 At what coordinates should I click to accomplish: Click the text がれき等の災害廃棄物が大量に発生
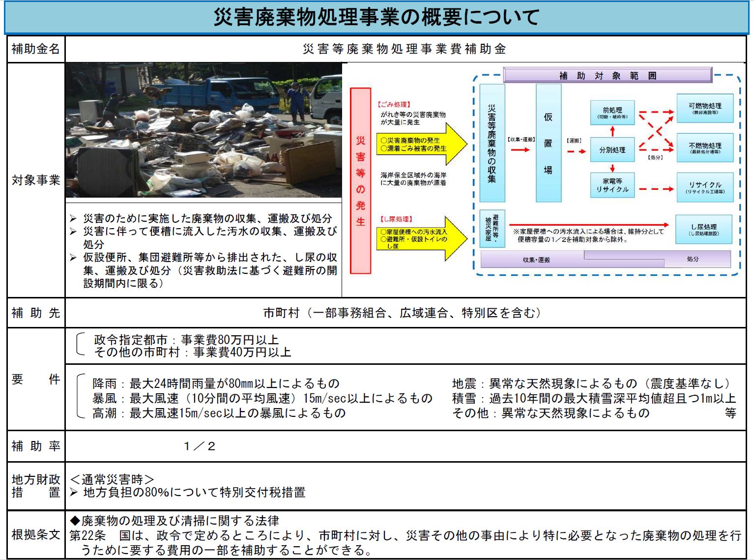413,118
